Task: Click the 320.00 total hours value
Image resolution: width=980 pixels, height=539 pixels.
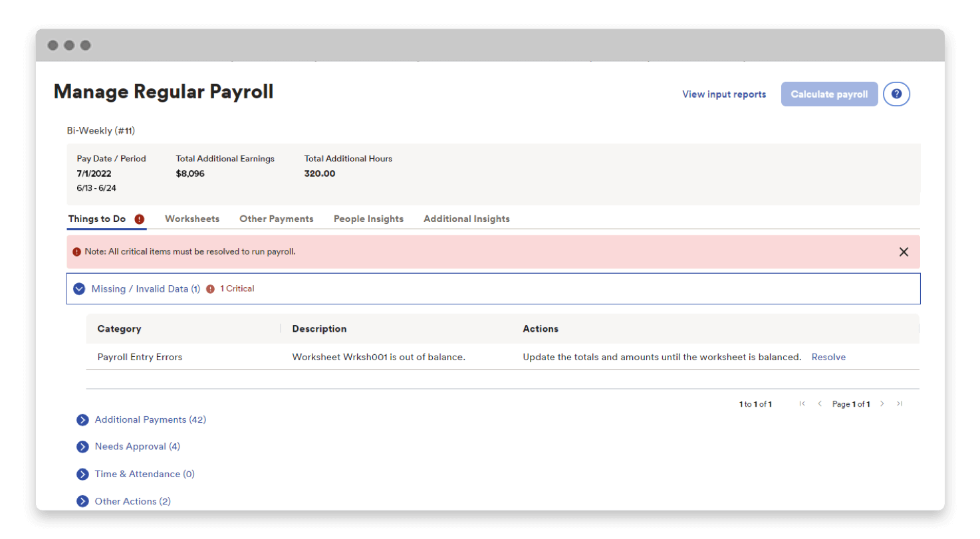Action: [320, 173]
